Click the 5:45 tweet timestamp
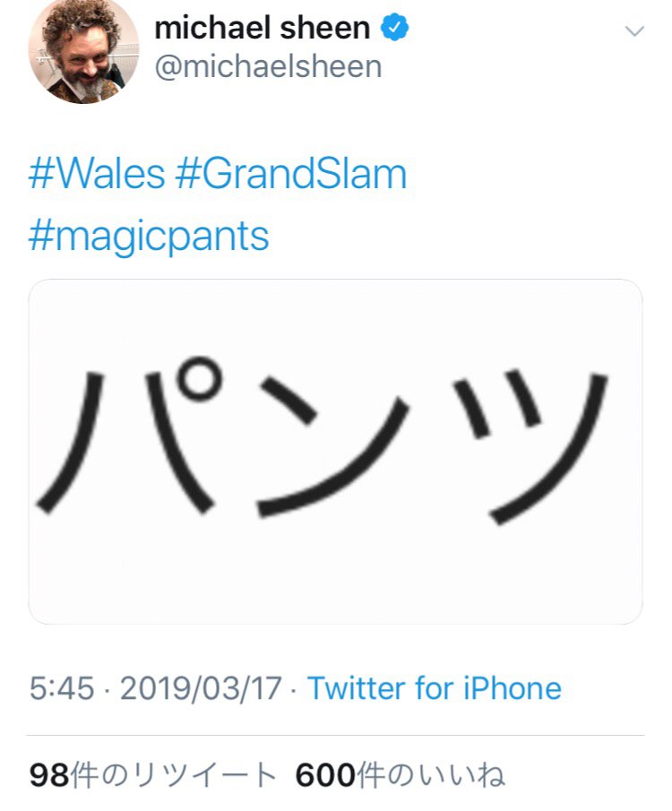This screenshot has height=811, width=672. (x=62, y=688)
